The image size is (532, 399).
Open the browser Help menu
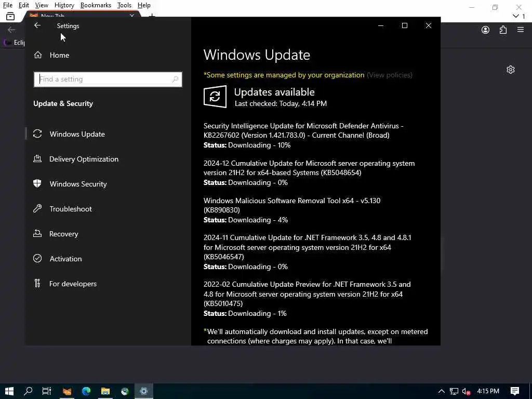(x=144, y=5)
